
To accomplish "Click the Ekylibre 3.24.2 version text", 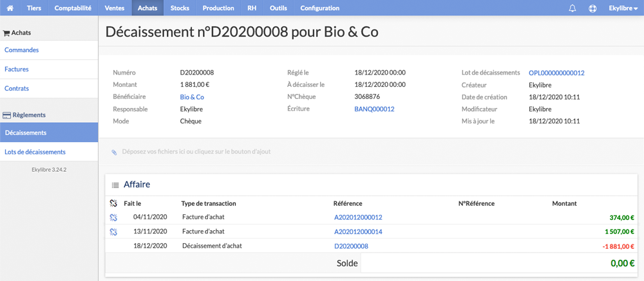I will pos(49,169).
